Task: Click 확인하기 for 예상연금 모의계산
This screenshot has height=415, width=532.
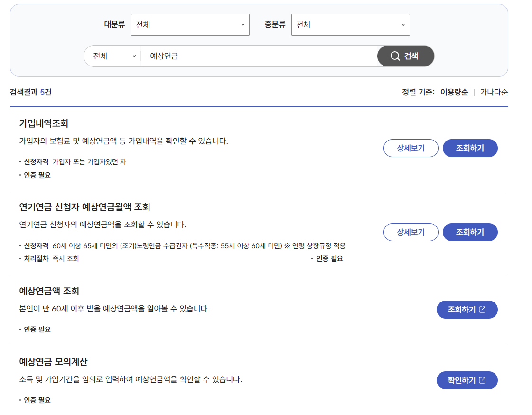Action: point(467,380)
